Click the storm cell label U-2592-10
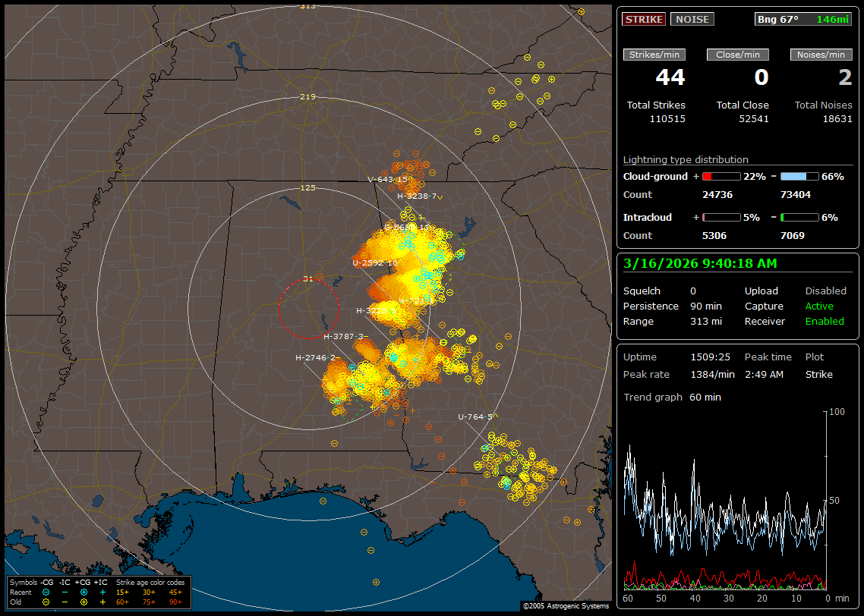 tap(374, 263)
